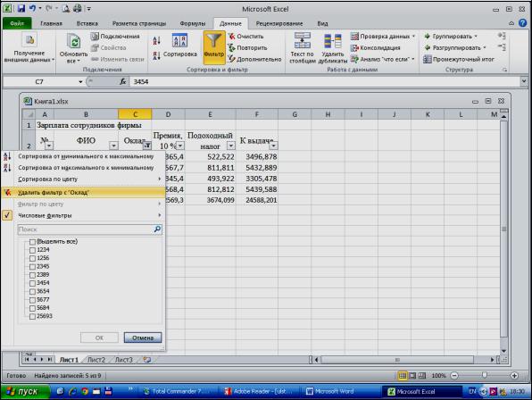Click the zoom slider handle
The height and width of the screenshot is (400, 532).
pyautogui.click(x=485, y=375)
